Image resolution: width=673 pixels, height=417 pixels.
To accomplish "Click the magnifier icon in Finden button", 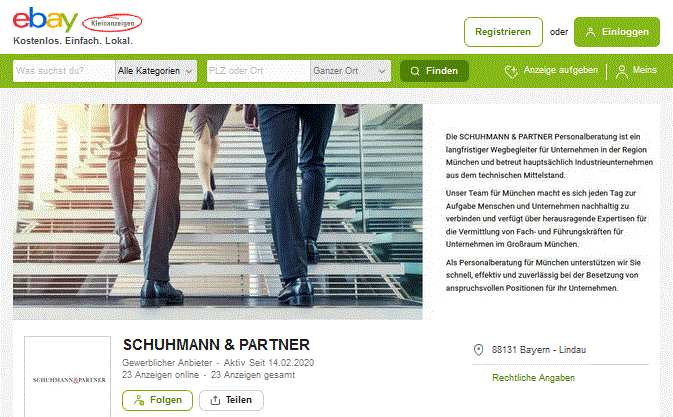I will (x=415, y=71).
